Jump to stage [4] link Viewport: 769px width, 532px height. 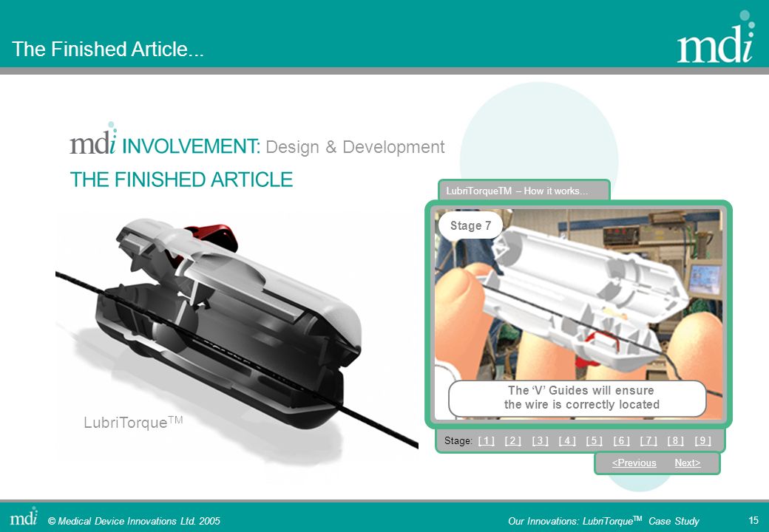point(567,440)
